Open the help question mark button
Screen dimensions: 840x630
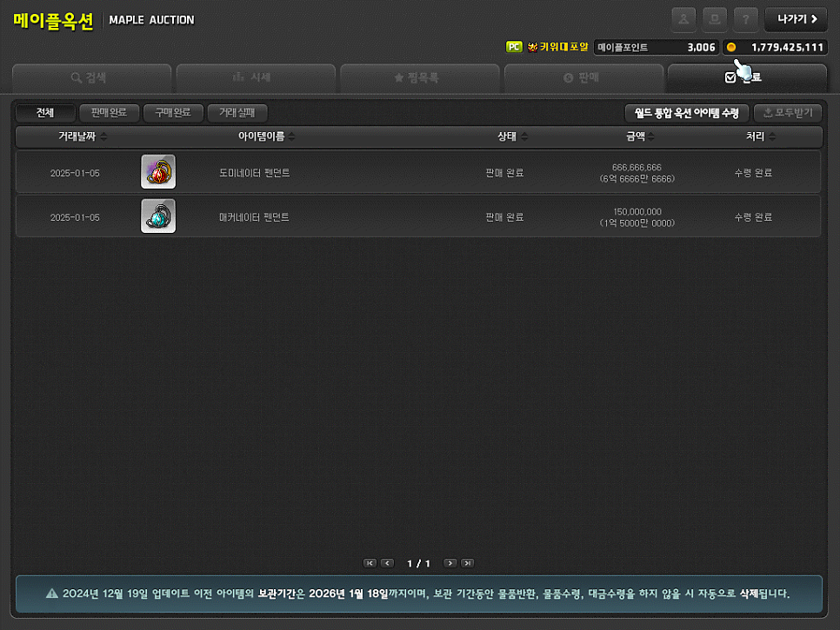coord(746,20)
